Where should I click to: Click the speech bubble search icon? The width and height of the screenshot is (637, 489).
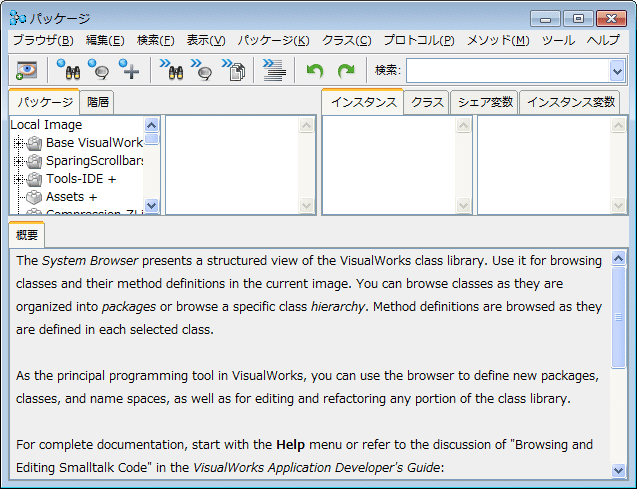click(x=98, y=70)
